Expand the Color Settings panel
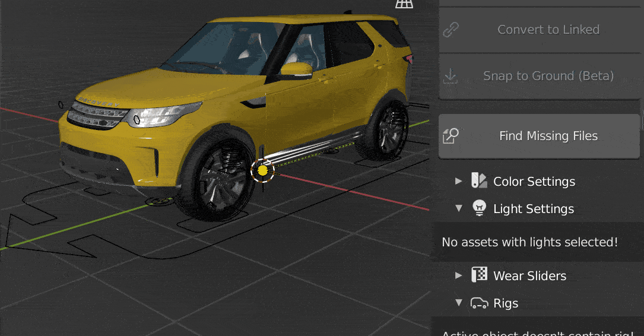The width and height of the screenshot is (644, 336). (459, 181)
